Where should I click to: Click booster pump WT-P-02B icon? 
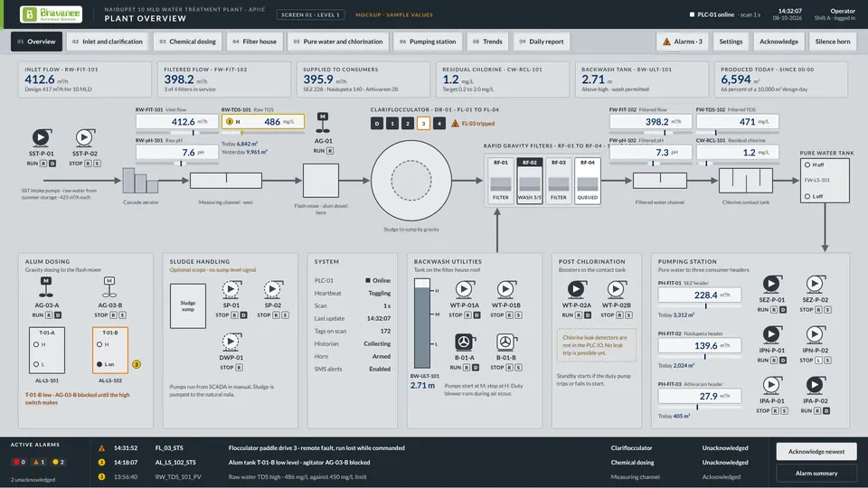616,289
